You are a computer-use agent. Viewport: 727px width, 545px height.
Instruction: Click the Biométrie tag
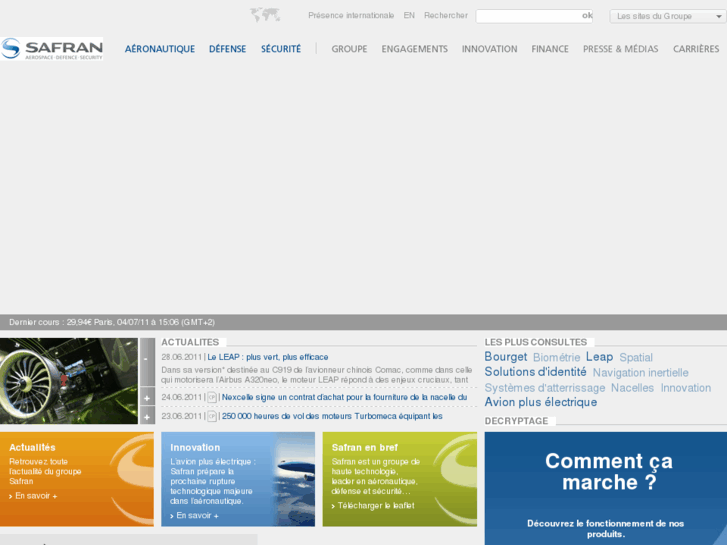556,358
